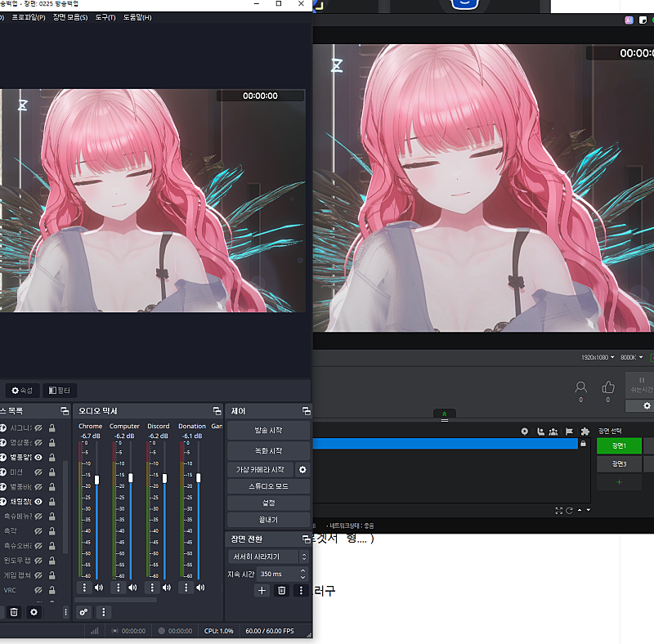Click the flag icon in the source toolbar
This screenshot has height=644, width=654.
pos(569,432)
